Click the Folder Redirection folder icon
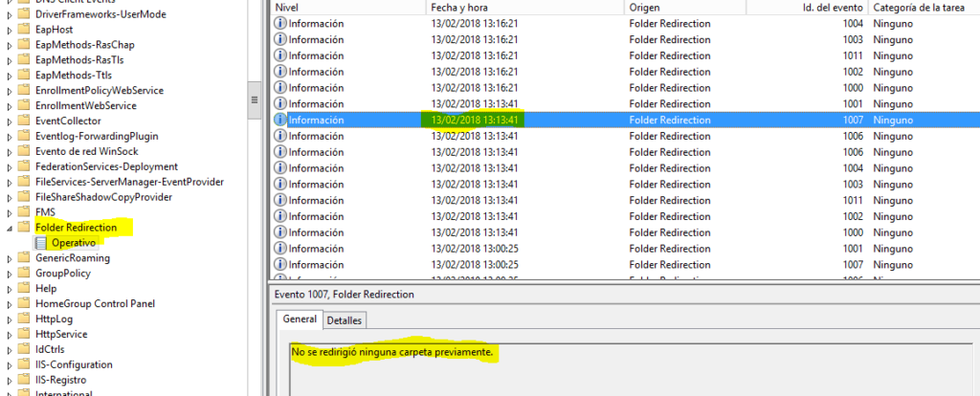This screenshot has height=396, width=980. pyautogui.click(x=24, y=228)
